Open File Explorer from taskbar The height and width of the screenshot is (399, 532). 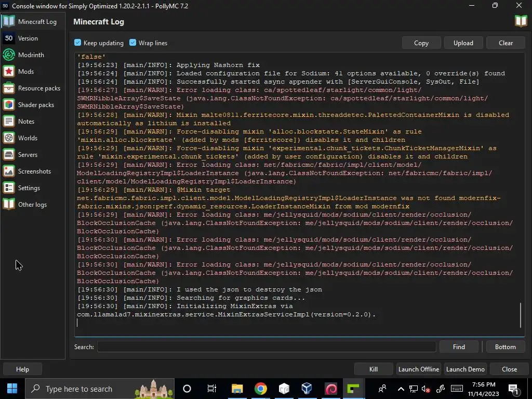click(x=237, y=389)
